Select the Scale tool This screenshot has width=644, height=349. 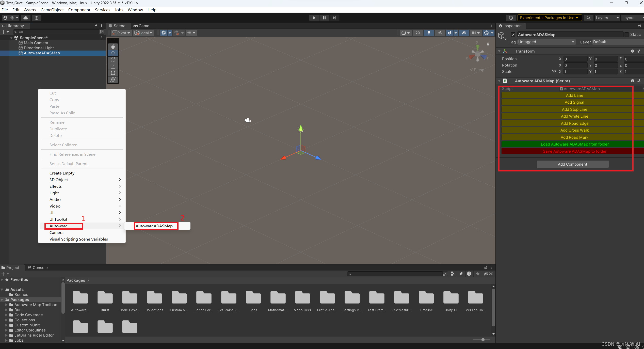coord(113,66)
